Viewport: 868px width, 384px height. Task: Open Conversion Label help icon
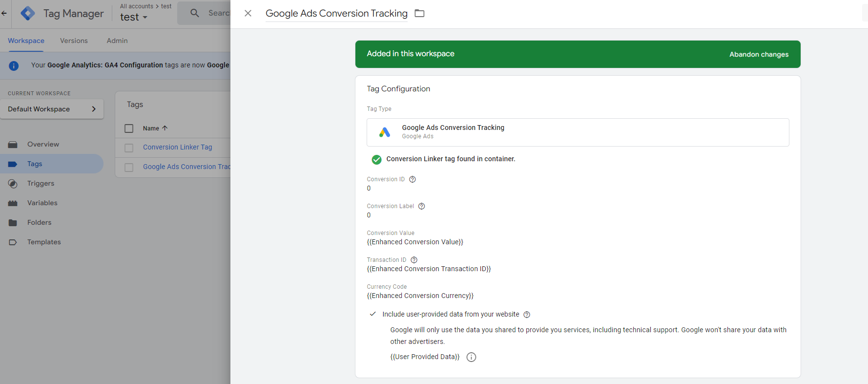422,206
